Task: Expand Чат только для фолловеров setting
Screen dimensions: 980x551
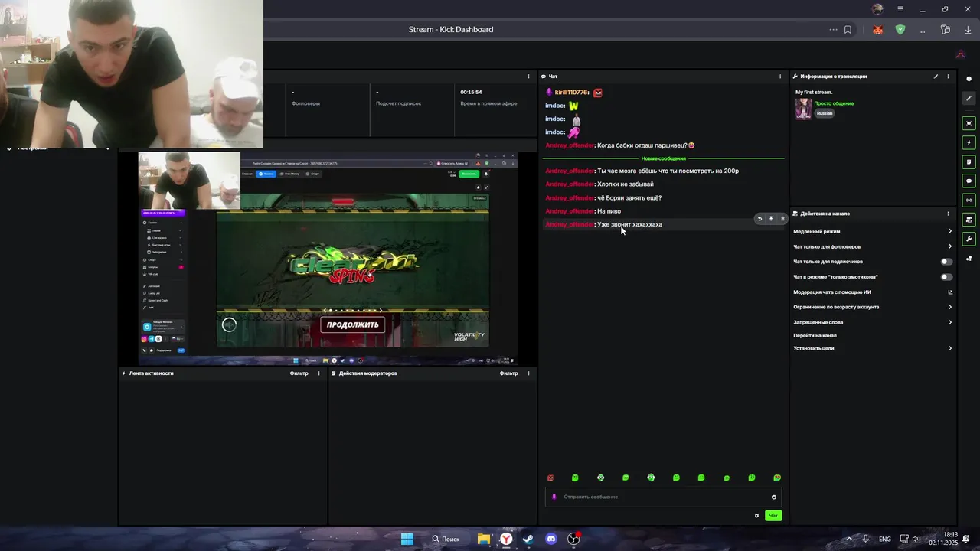Action: (873, 246)
